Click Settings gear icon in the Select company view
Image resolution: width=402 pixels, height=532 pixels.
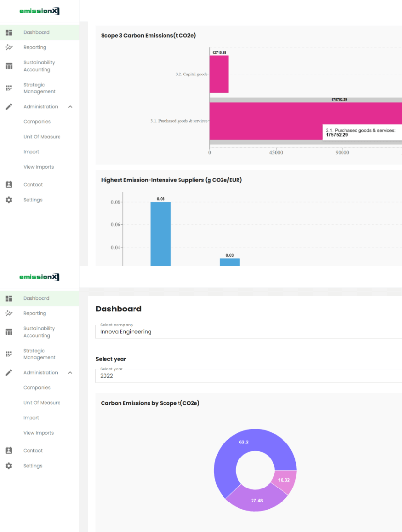(x=9, y=466)
